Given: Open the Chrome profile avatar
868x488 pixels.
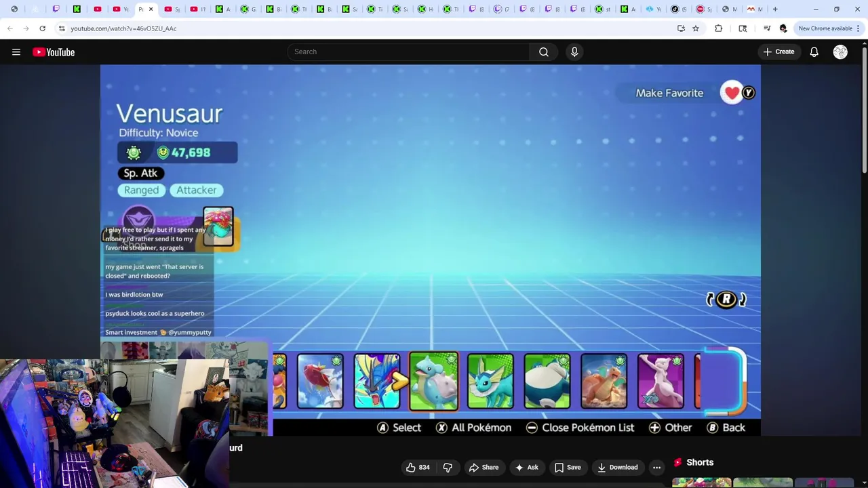Looking at the screenshot, I should point(783,28).
